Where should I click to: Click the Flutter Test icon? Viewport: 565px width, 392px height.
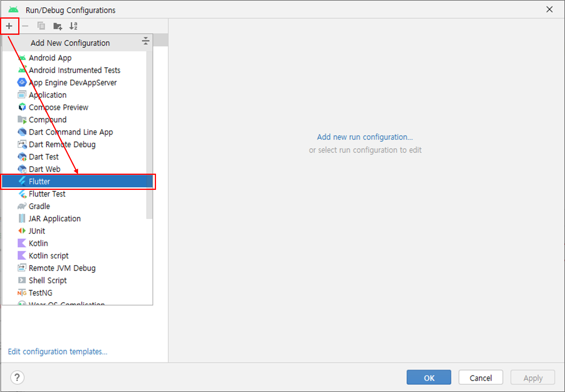[22, 194]
